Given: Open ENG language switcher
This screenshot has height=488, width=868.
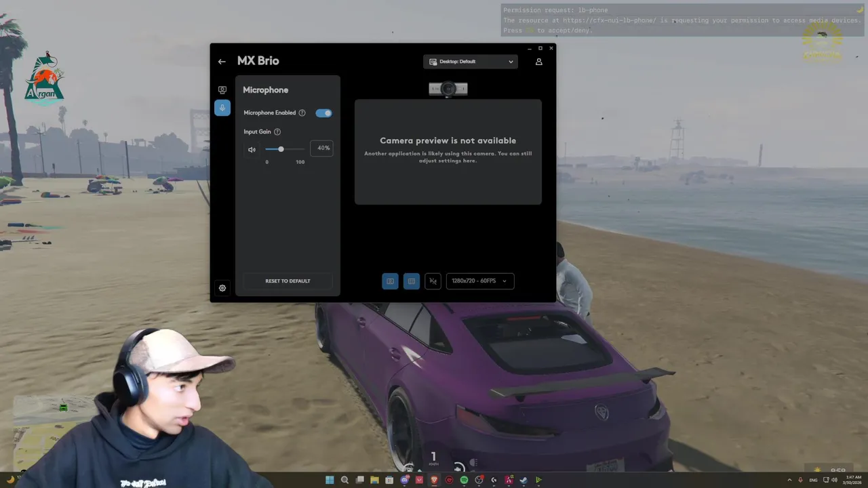Looking at the screenshot, I should [813, 480].
